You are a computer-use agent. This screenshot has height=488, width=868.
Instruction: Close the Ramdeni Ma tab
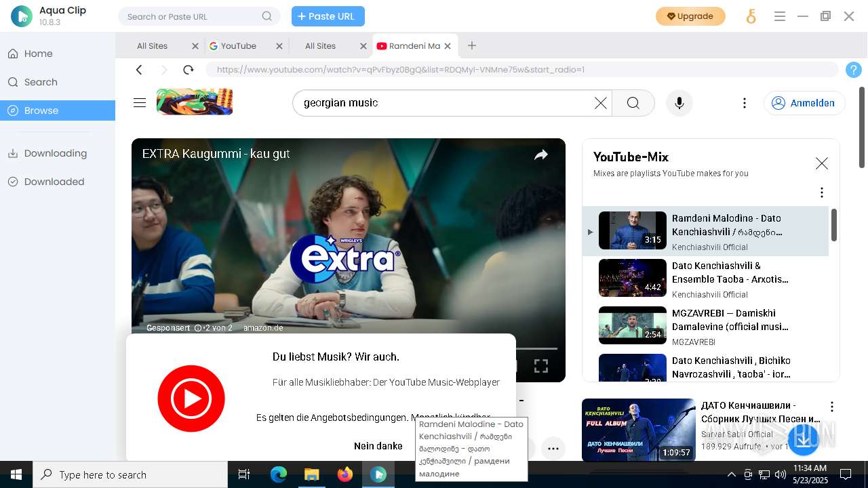click(x=448, y=46)
